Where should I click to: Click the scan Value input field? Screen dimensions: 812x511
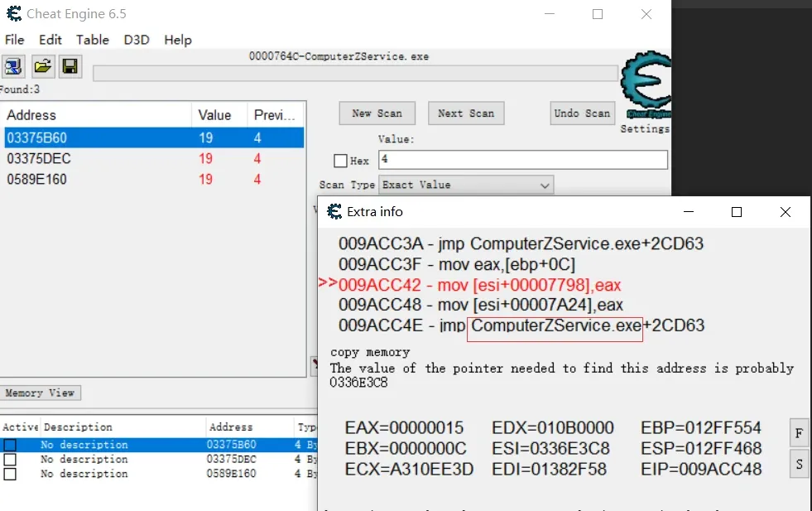[x=523, y=160]
